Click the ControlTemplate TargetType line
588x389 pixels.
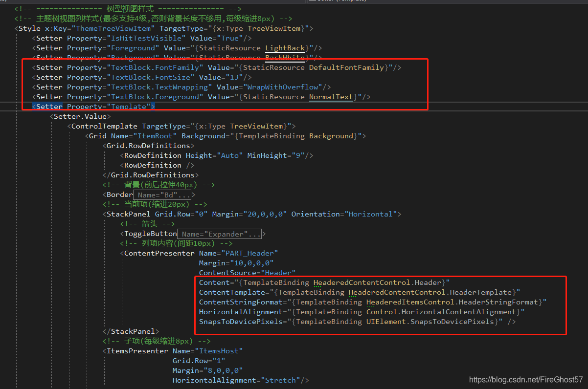click(181, 126)
